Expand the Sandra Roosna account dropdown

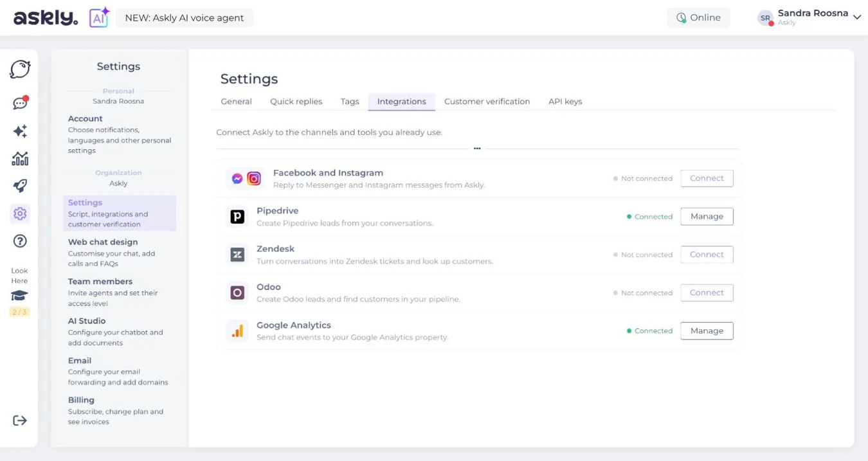[856, 18]
